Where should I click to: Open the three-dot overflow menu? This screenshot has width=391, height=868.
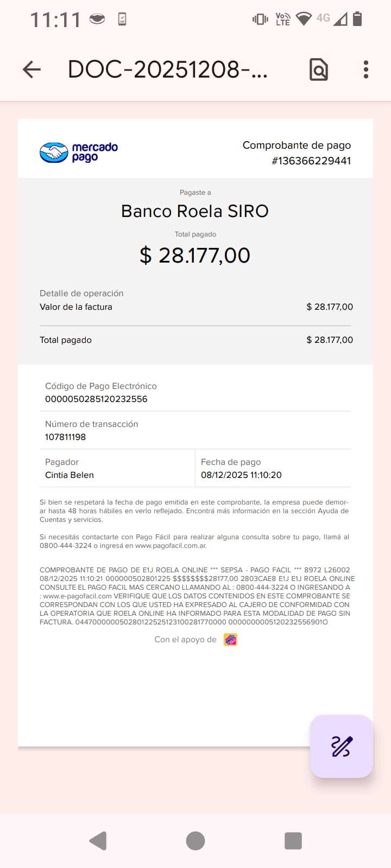(x=366, y=69)
